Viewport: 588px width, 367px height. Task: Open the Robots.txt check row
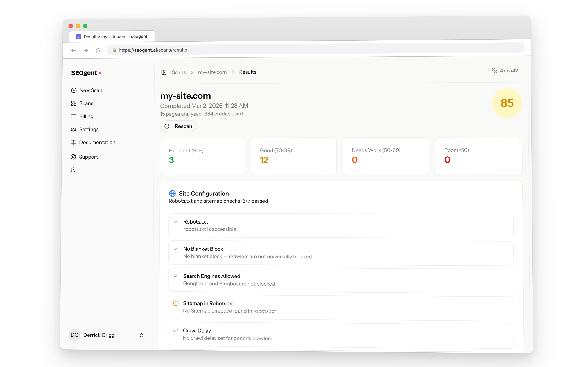coord(341,226)
